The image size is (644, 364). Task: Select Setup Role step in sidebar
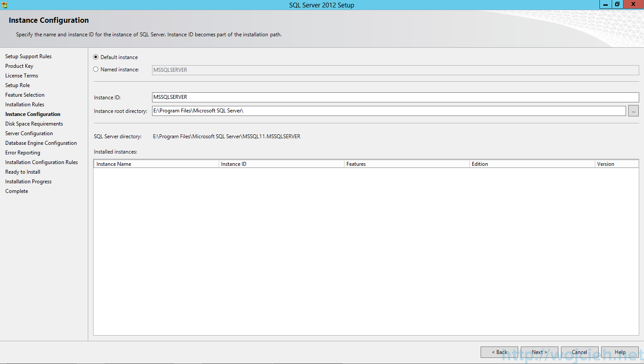[17, 85]
